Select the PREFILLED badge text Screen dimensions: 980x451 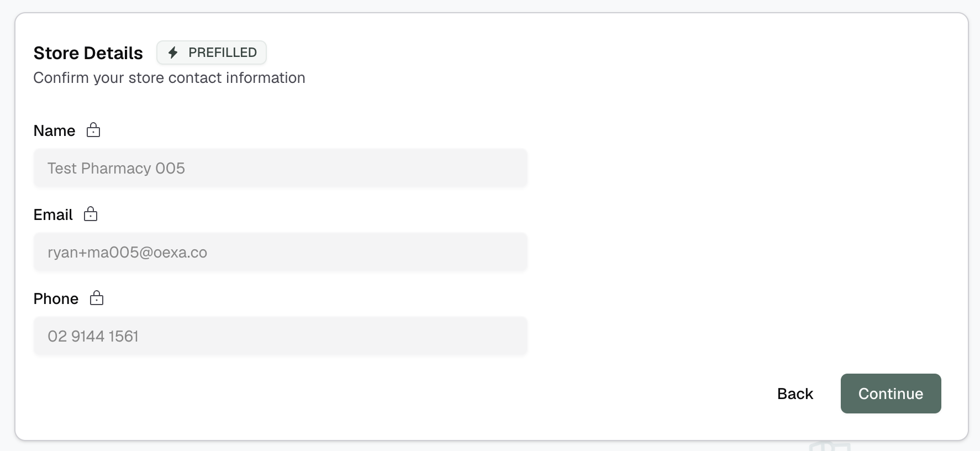pyautogui.click(x=223, y=53)
